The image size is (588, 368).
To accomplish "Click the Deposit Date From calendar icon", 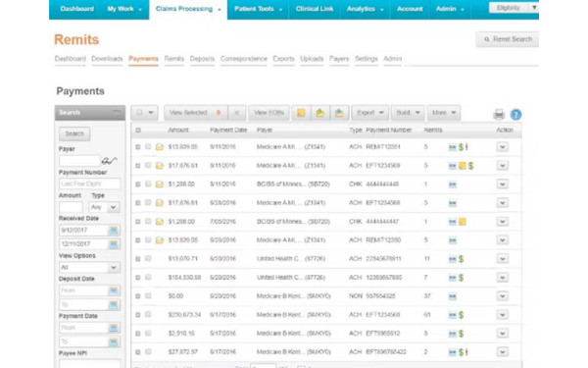I will coord(114,290).
